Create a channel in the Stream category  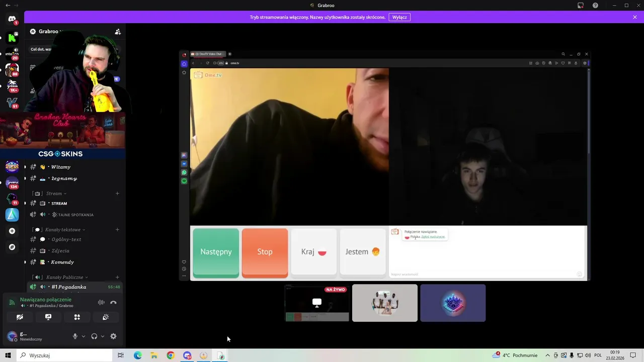point(117,194)
